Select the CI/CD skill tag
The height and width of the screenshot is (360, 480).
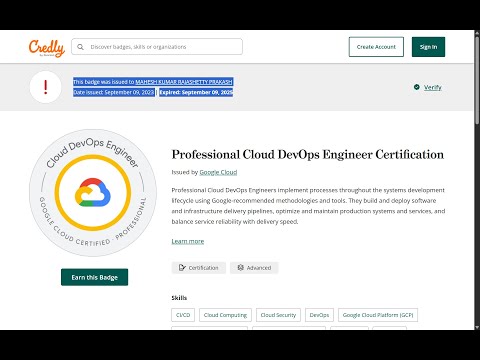click(183, 315)
